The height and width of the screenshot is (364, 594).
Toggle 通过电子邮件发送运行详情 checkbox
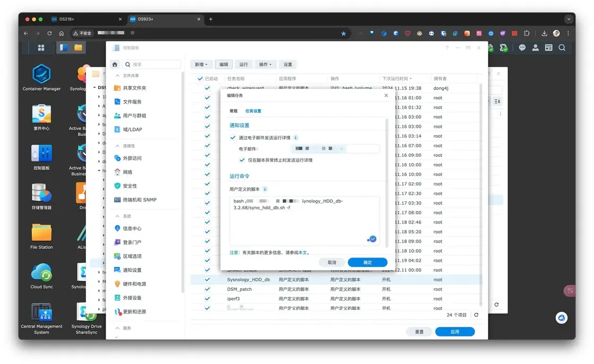pos(233,138)
